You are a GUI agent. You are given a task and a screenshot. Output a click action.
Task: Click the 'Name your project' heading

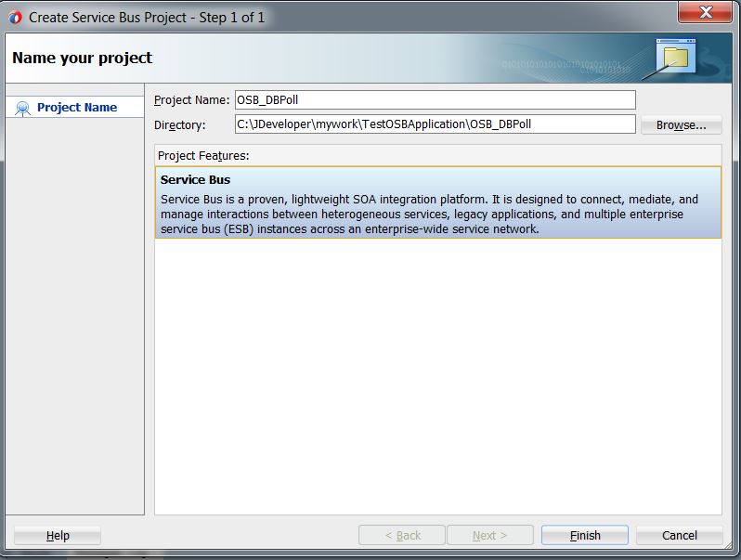[x=83, y=58]
